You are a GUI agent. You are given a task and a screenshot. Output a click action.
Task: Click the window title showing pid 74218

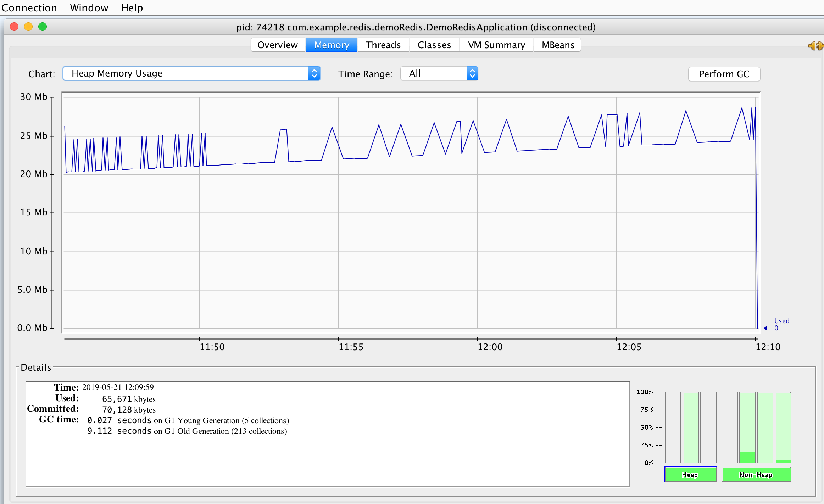click(416, 27)
